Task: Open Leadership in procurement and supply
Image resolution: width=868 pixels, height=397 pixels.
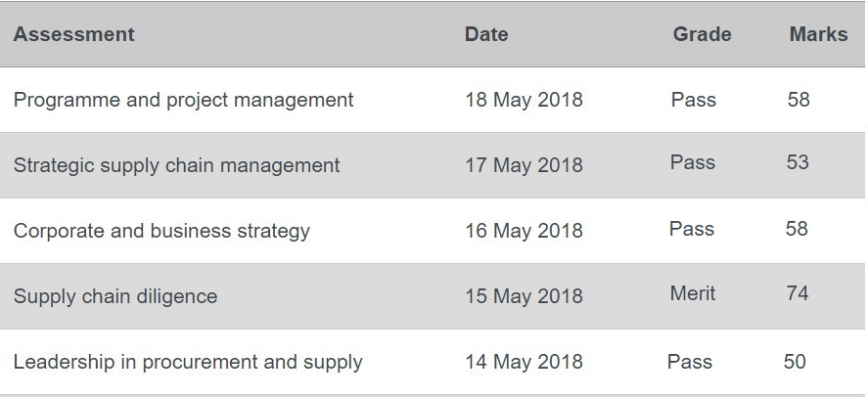Action: coord(188,362)
